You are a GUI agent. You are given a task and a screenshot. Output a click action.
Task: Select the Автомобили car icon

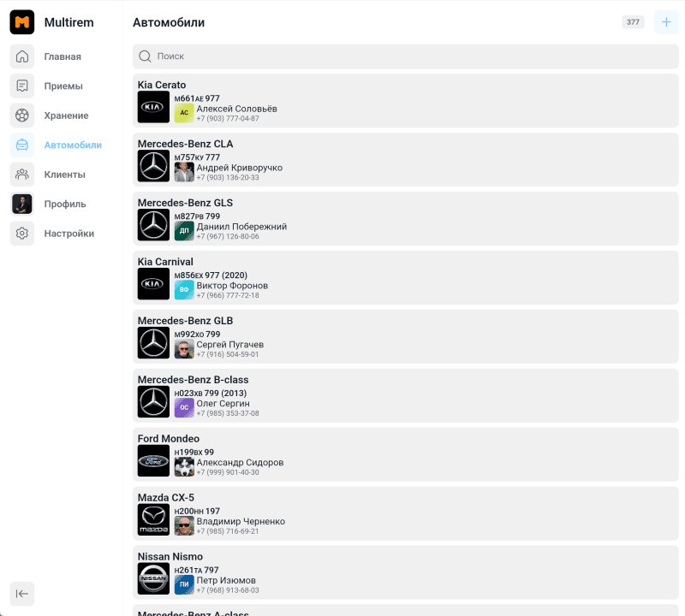point(22,145)
